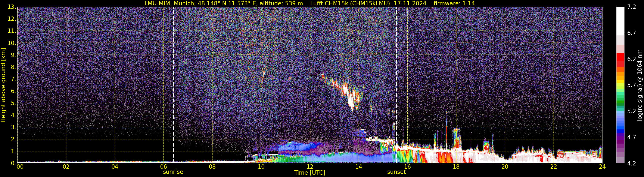644x177 pixels.
Task: Click the time axis tick label 20
Action: click(x=505, y=167)
